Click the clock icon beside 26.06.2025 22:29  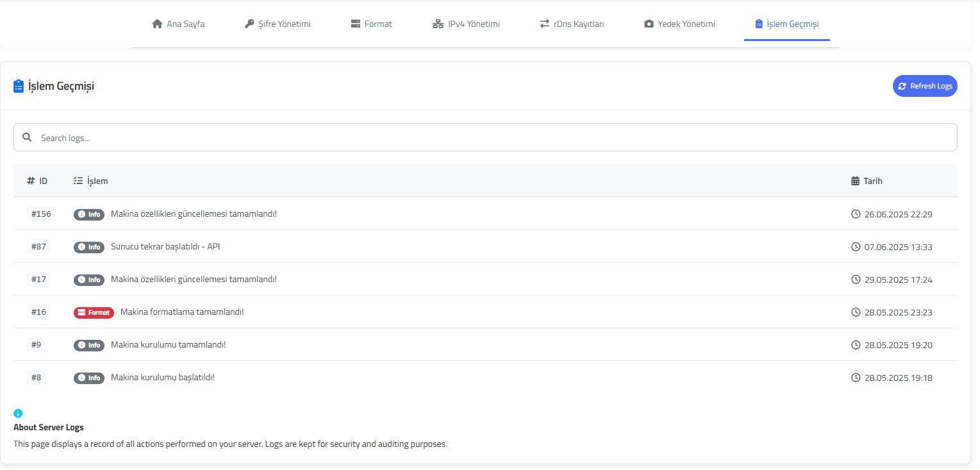coord(856,214)
